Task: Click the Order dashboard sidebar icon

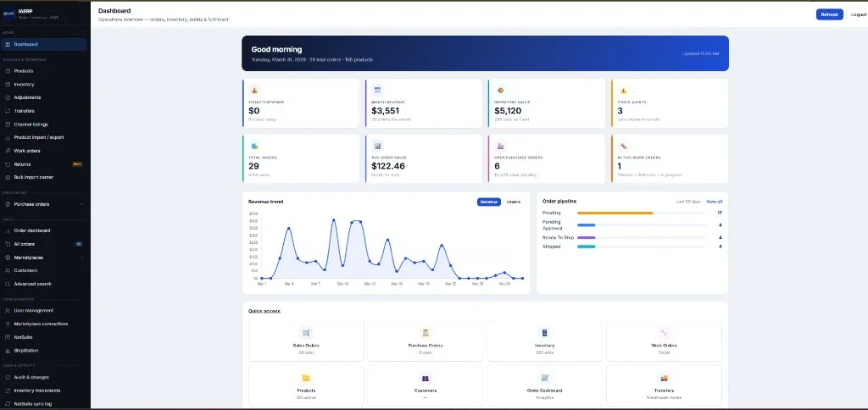Action: 8,230
